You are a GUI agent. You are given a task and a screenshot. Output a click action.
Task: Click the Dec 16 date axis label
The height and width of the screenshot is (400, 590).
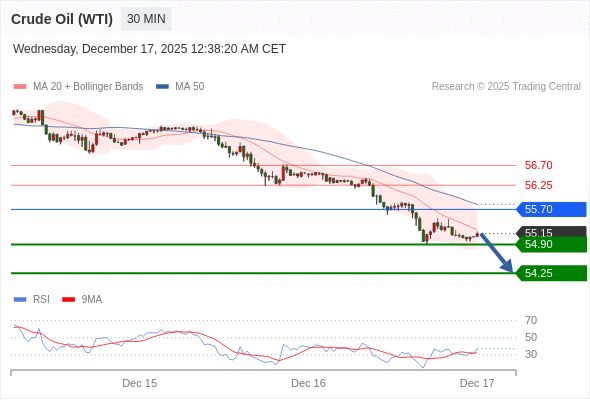(x=309, y=383)
